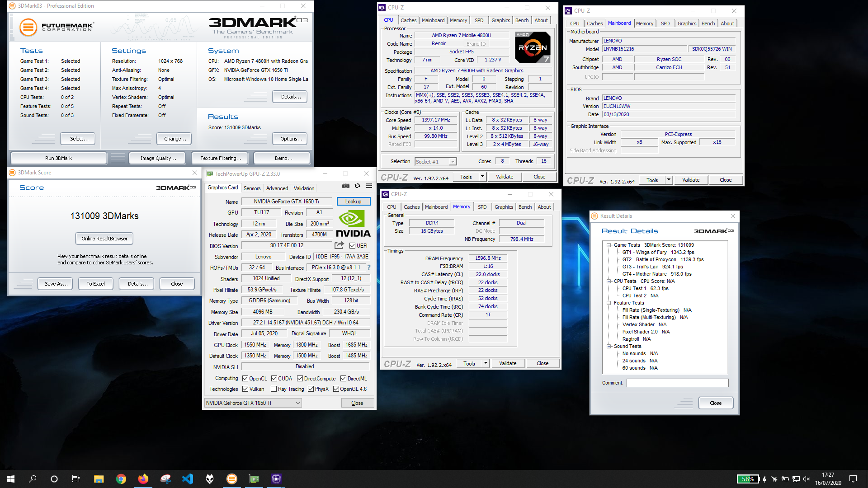The image size is (868, 488).
Task: Toggle the DirectCompute checkbox
Action: (300, 378)
